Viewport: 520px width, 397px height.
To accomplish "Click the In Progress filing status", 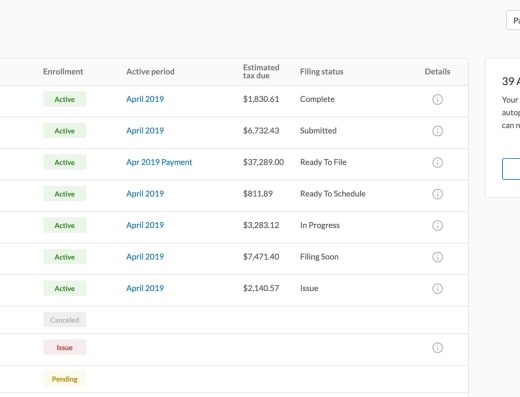I will coord(320,225).
